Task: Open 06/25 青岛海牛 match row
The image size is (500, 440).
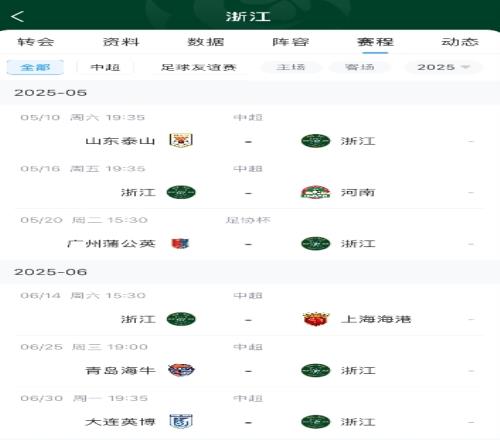Action: 250,361
